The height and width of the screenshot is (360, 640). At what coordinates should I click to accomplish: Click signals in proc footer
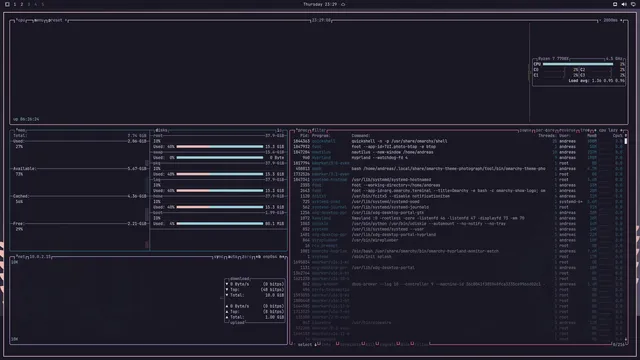click(387, 344)
